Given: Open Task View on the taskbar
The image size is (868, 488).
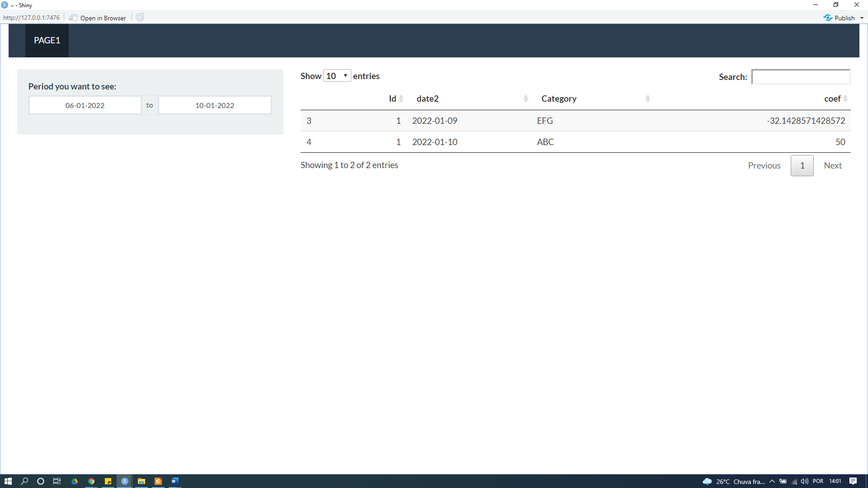Looking at the screenshot, I should [57, 481].
